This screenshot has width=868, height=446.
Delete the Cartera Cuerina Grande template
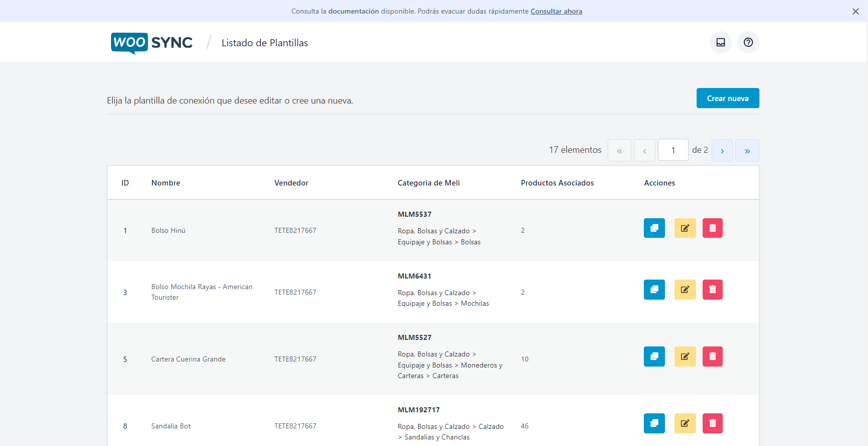click(712, 356)
